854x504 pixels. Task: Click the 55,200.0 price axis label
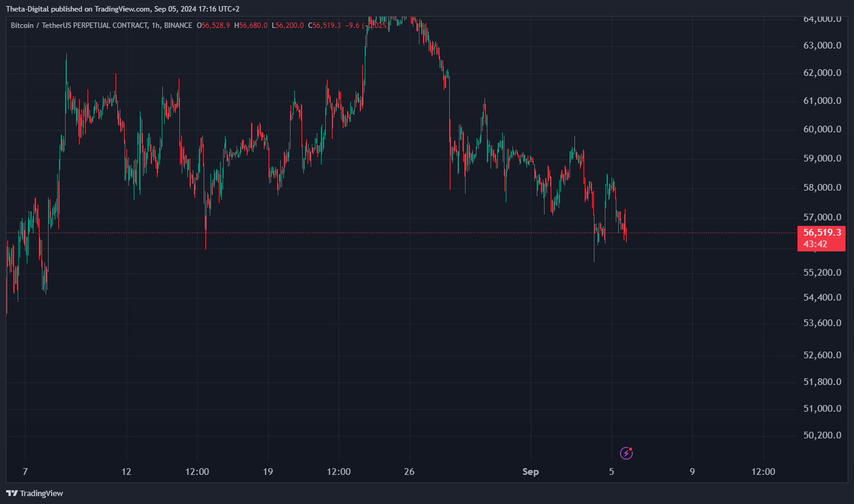[822, 273]
